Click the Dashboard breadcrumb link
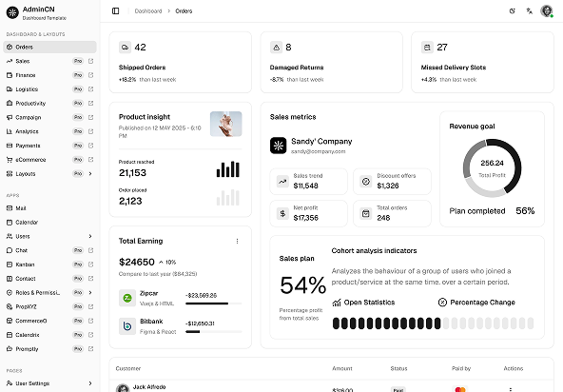The width and height of the screenshot is (563, 392). [x=148, y=11]
